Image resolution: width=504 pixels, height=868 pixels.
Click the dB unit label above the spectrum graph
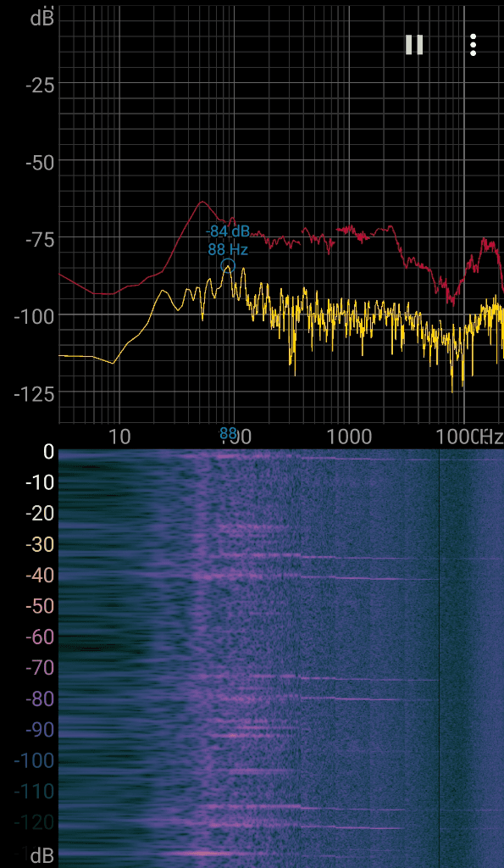click(42, 19)
